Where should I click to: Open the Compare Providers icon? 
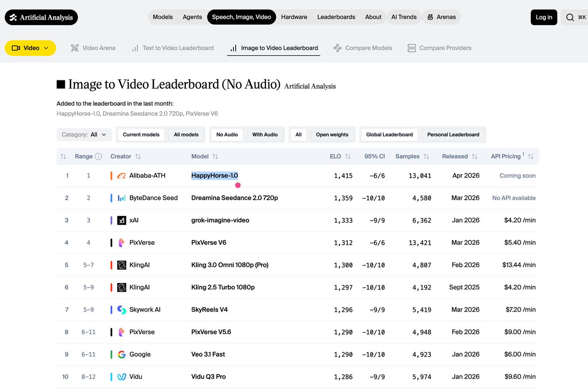(412, 48)
